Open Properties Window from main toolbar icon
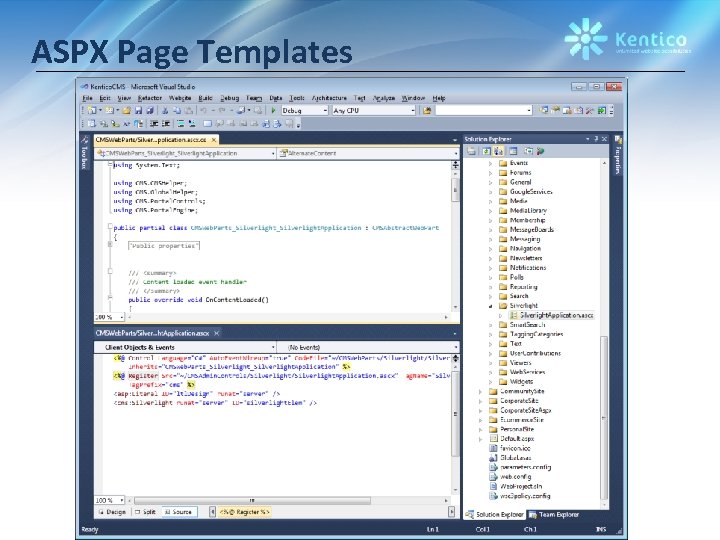Viewport: 720px width, 540px height. 556,111
